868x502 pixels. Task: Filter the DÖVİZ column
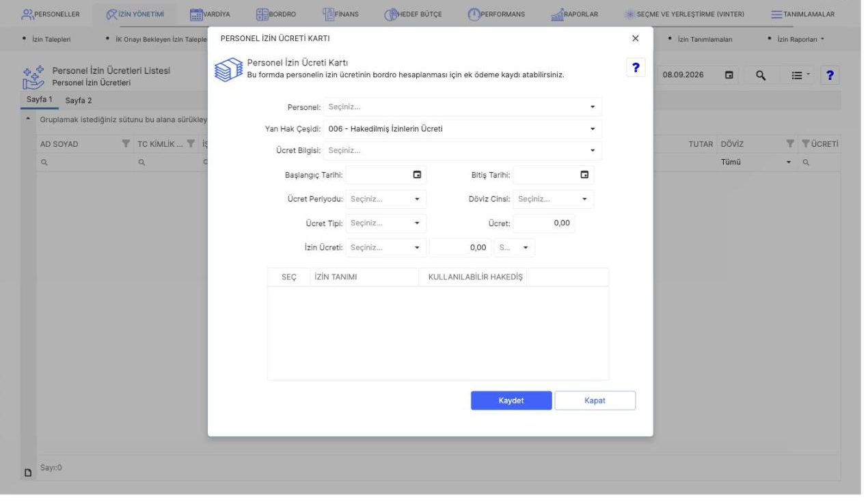click(x=789, y=144)
